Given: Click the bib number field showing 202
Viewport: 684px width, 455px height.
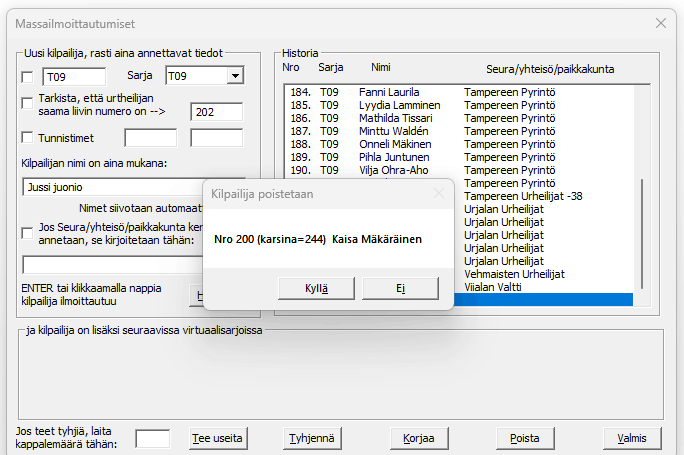Looking at the screenshot, I should click(x=216, y=113).
